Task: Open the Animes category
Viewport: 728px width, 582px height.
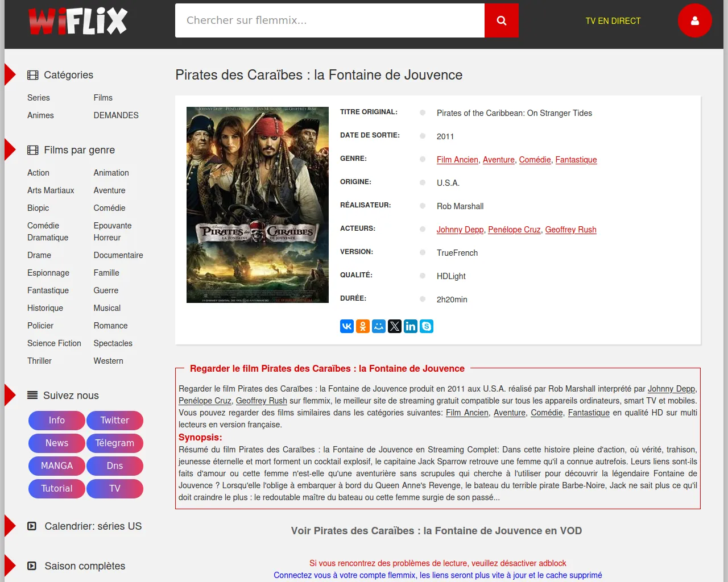Action: click(x=40, y=115)
